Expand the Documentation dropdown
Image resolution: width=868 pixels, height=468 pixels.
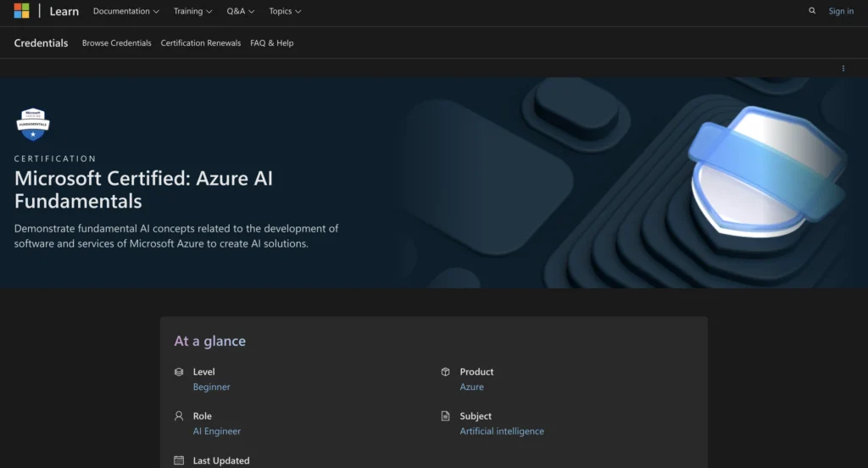pos(126,11)
